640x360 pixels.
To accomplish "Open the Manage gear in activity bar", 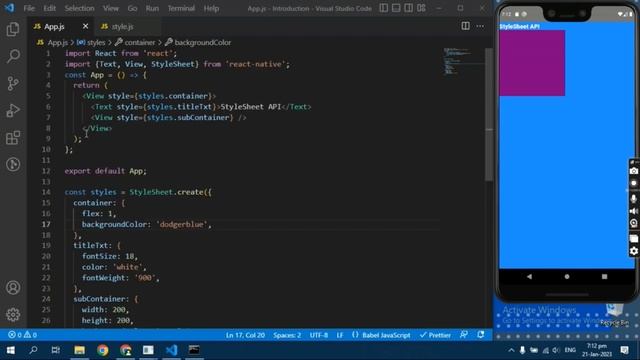I will pos(13,315).
